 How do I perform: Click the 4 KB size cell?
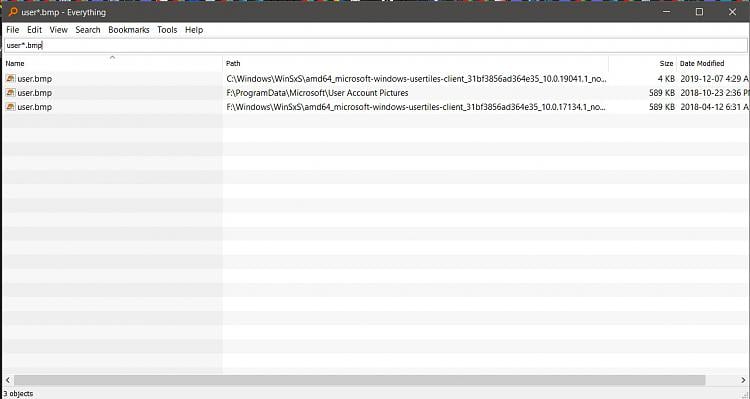pos(666,78)
